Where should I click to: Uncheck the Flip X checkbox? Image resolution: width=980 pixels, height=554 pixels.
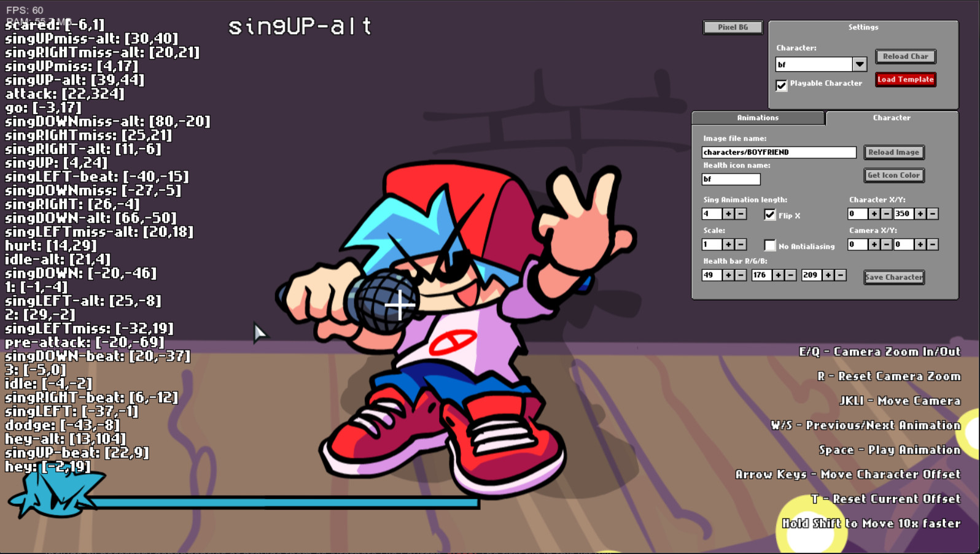tap(770, 215)
